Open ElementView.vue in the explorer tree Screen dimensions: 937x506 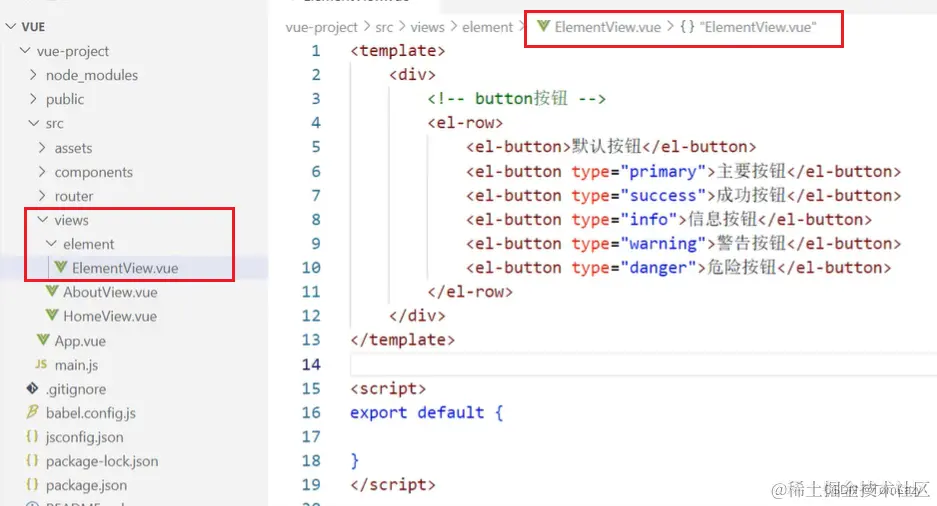pos(125,268)
